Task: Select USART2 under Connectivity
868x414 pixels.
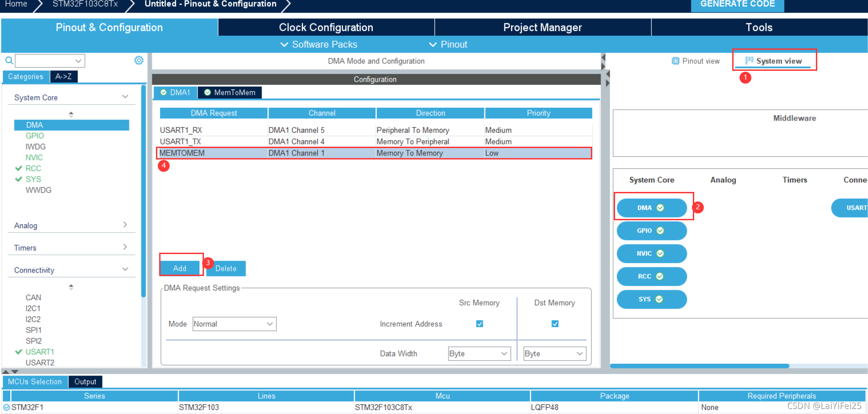Action: (40, 362)
